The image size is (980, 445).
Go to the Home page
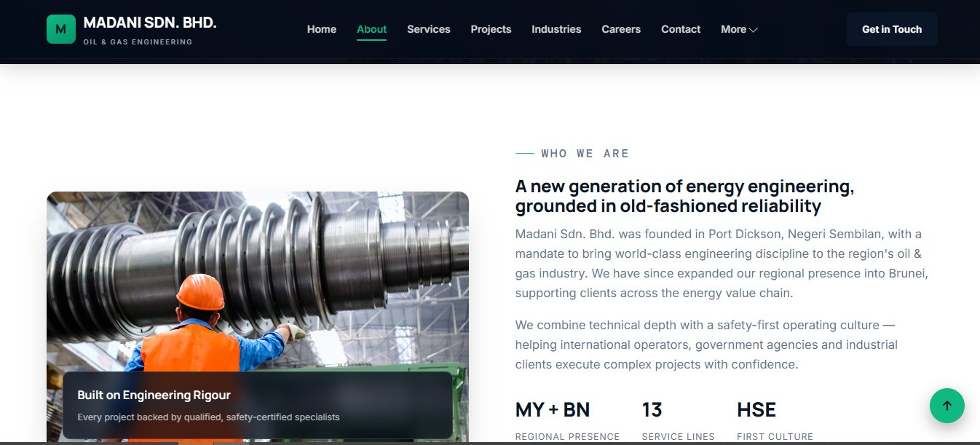click(x=322, y=29)
